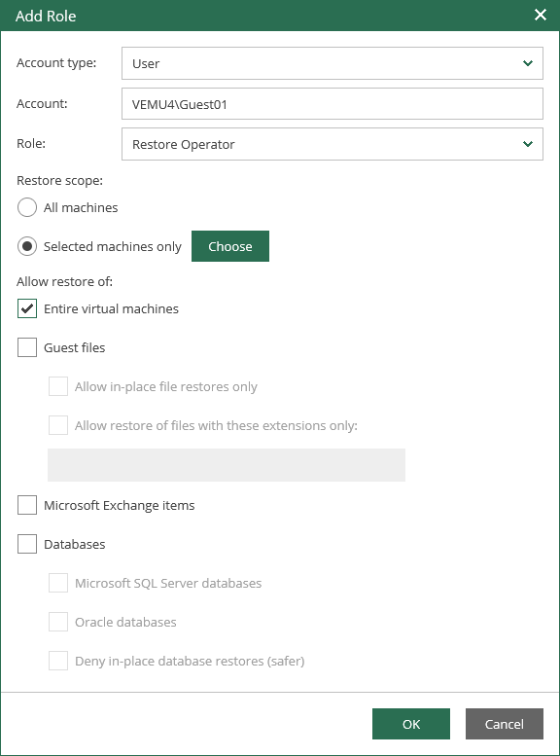
Task: Click the Account field containing VEMU4\Guest01
Action: tap(332, 104)
